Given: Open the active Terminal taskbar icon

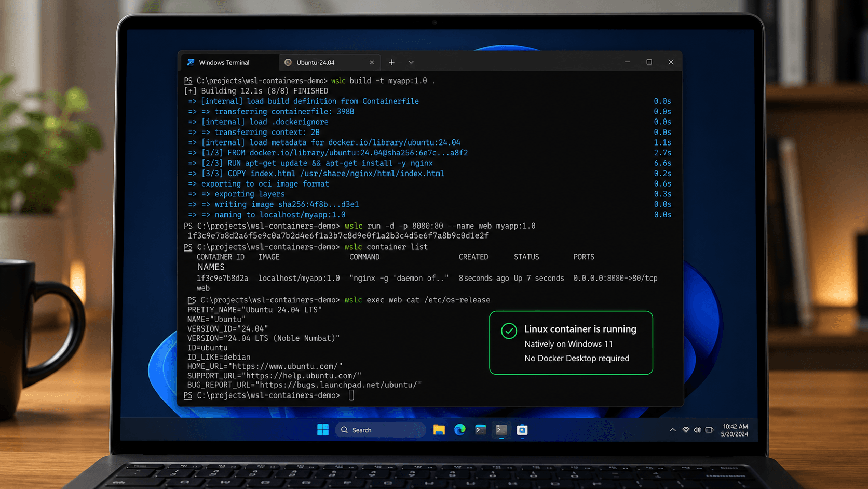Looking at the screenshot, I should [501, 430].
